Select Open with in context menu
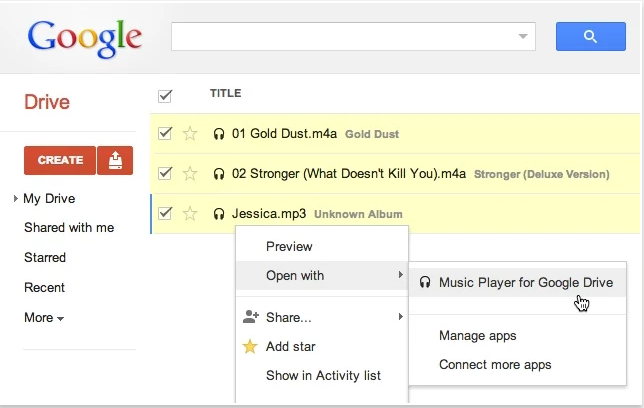 322,275
